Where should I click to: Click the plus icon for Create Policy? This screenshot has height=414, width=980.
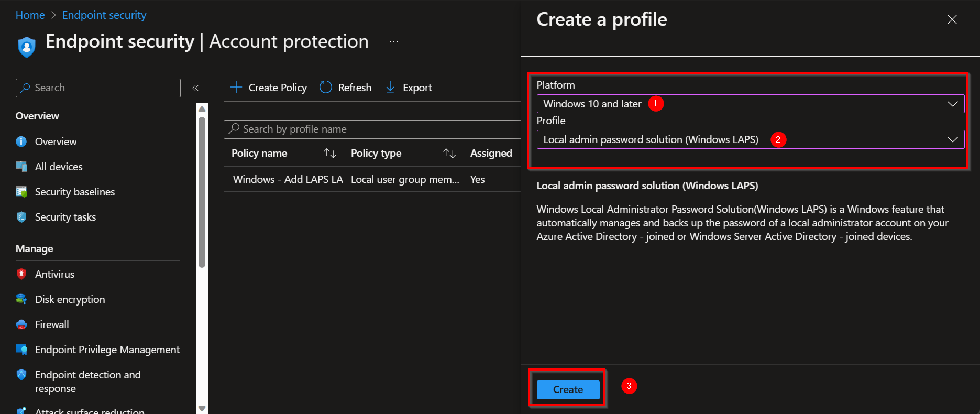236,88
